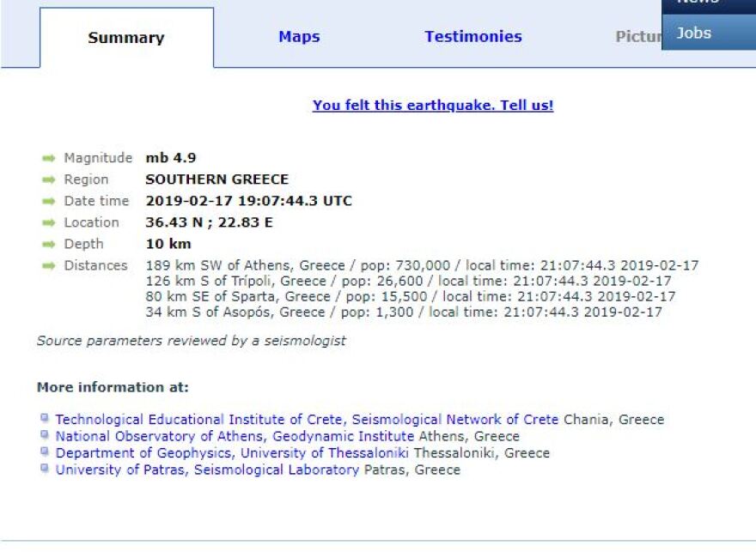Open the Seismological Network of Crete link
The width and height of the screenshot is (756, 558).
[307, 420]
